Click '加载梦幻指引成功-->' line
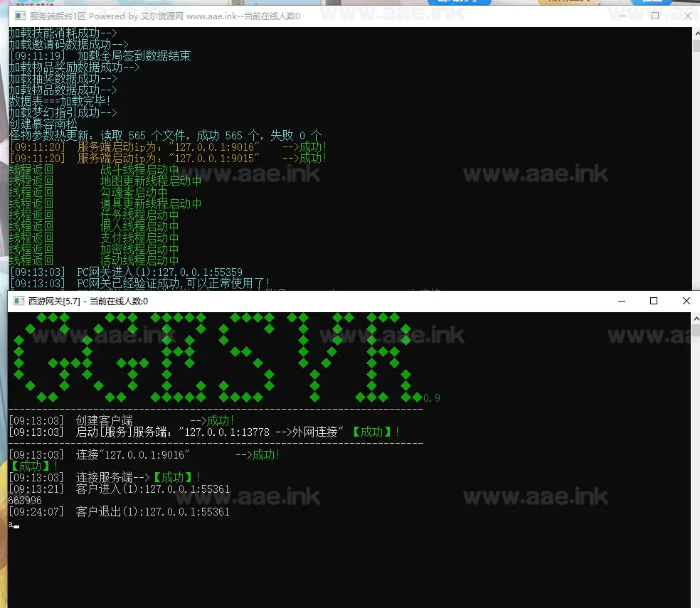Viewport: 700px width, 608px height. (63, 112)
